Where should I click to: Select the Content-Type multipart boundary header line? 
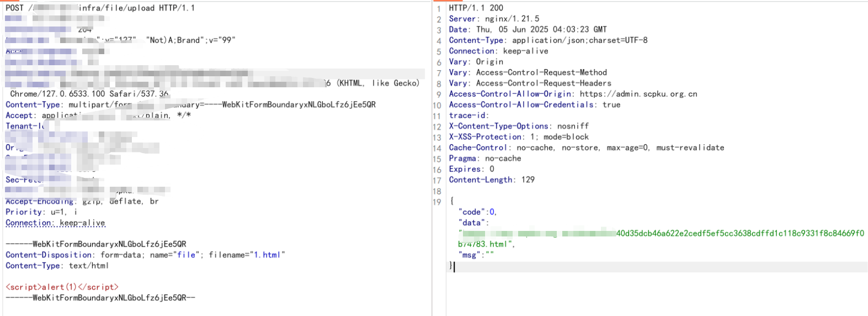190,104
